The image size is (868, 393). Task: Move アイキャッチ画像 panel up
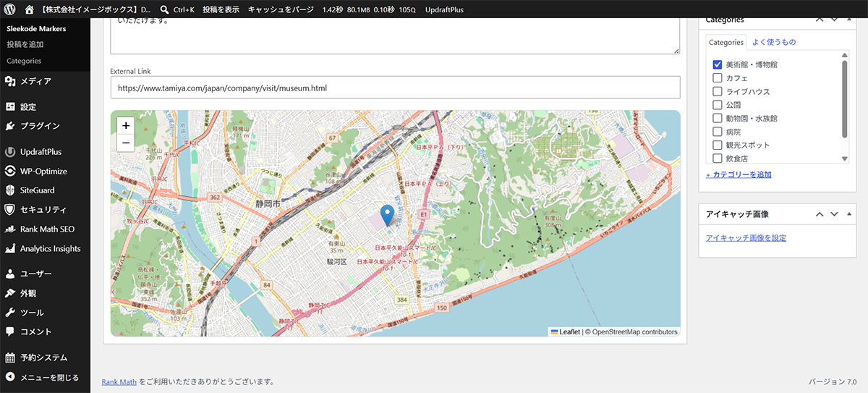(x=820, y=214)
